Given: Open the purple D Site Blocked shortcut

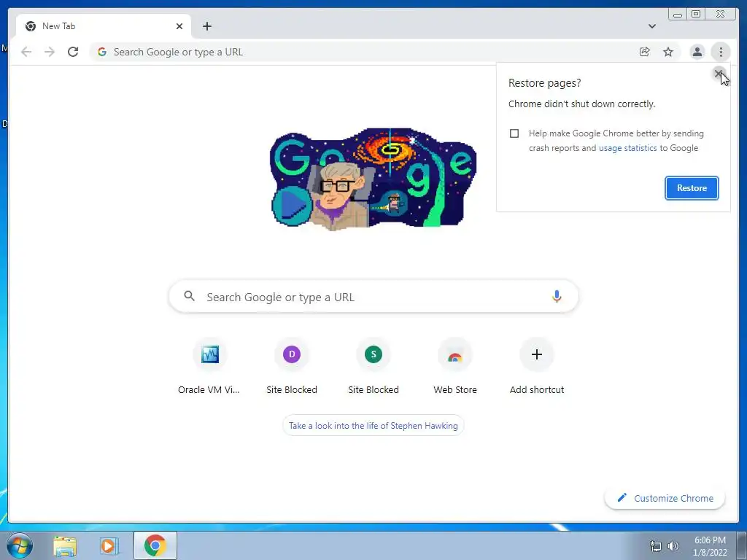Looking at the screenshot, I should (x=292, y=367).
